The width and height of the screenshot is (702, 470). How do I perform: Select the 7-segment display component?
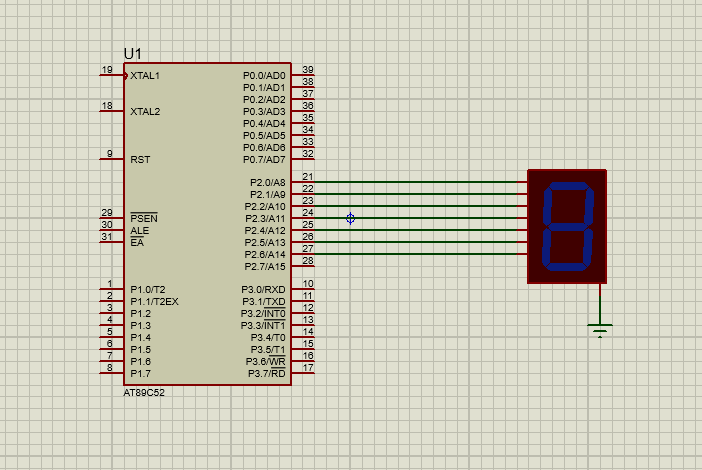tap(567, 226)
